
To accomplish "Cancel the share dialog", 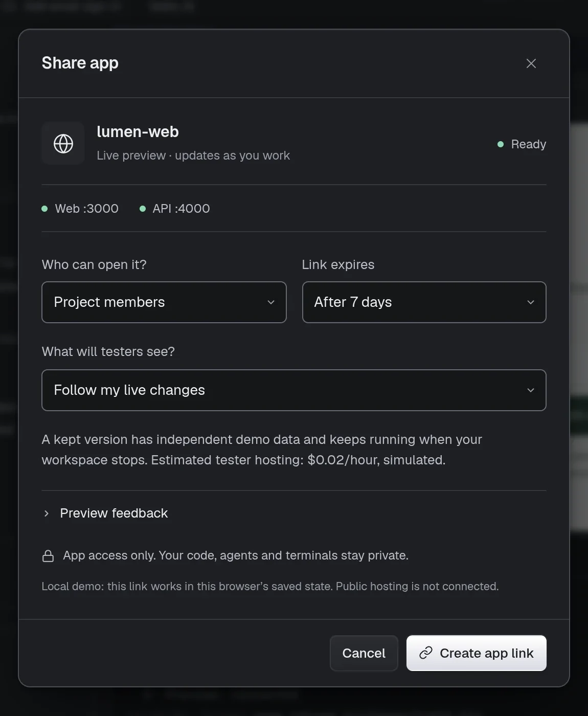I will click(x=364, y=653).
